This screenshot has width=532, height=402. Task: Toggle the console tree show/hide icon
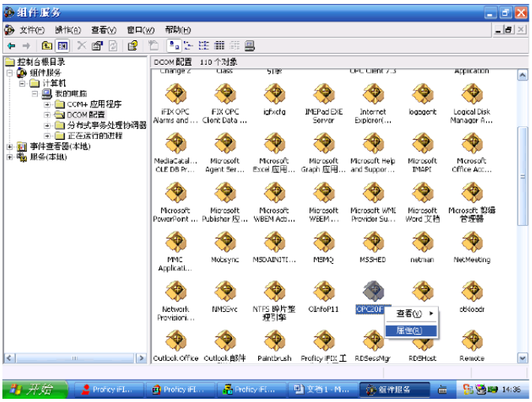pos(62,46)
